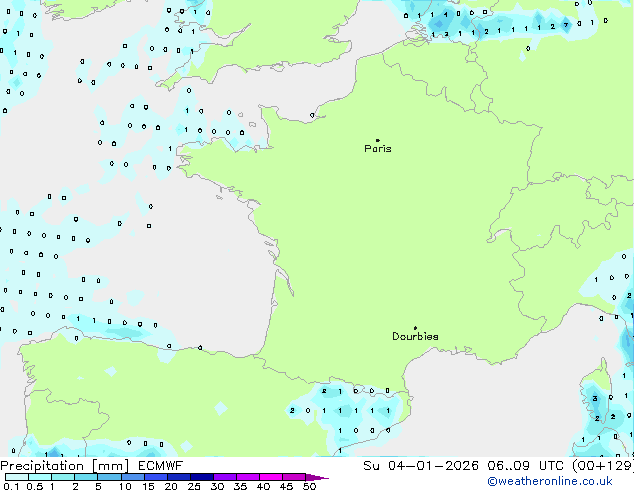Click the above-50 arrow end of legend
Image resolution: width=634 pixels, height=490 pixels.
[x=317, y=477]
